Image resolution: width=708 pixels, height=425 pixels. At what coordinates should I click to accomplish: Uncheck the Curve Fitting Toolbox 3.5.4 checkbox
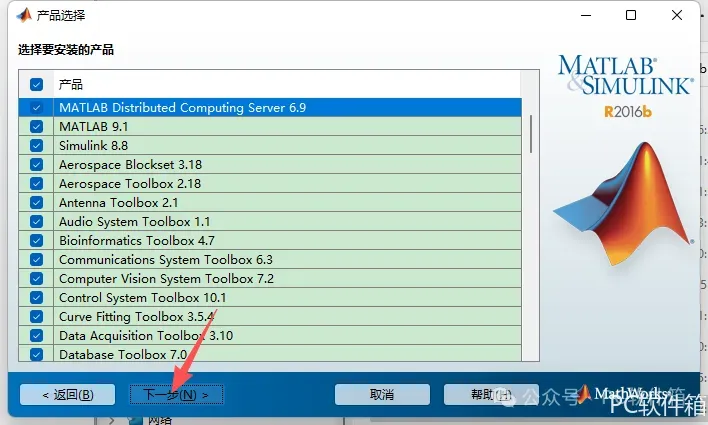pyautogui.click(x=37, y=317)
